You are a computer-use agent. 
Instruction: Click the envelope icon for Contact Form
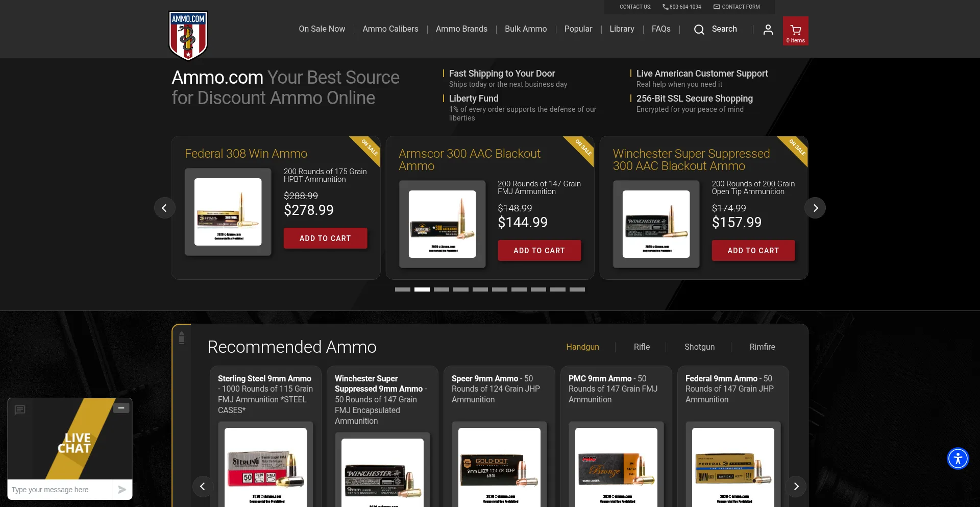coord(717,7)
